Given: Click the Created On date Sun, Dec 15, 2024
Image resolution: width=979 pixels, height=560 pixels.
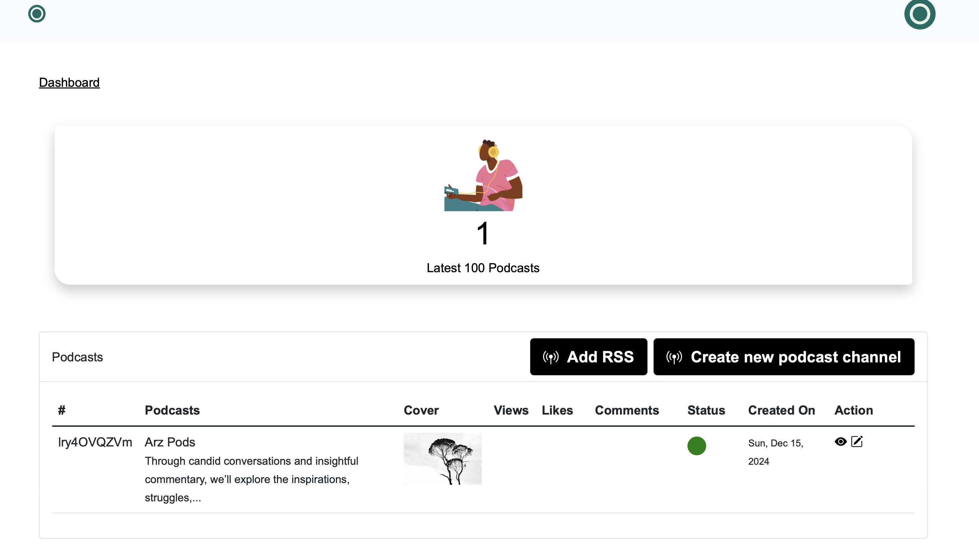Looking at the screenshot, I should click(x=776, y=452).
